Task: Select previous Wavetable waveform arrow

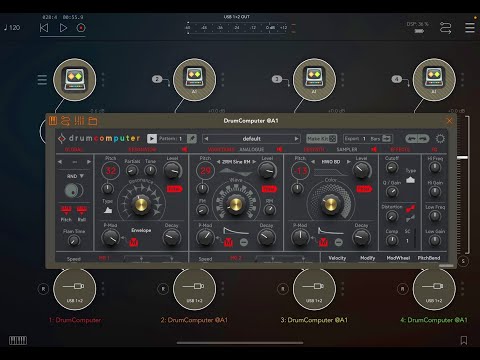Action: tap(218, 162)
